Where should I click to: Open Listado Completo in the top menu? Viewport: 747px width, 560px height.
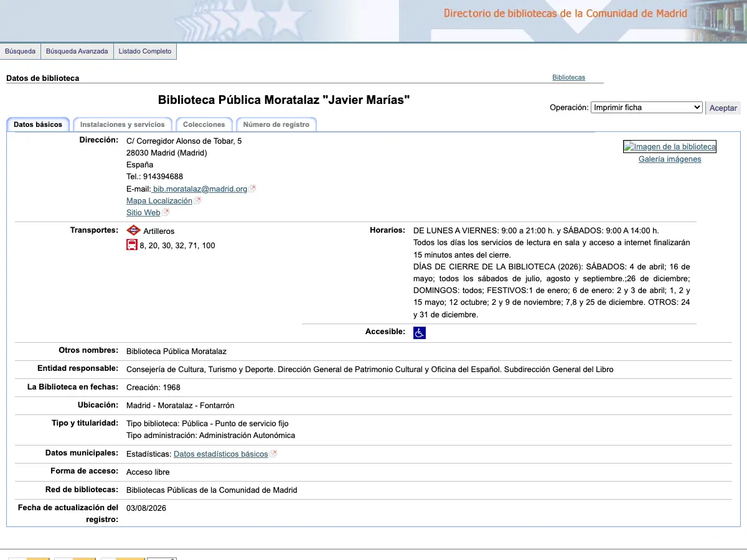pyautogui.click(x=145, y=51)
